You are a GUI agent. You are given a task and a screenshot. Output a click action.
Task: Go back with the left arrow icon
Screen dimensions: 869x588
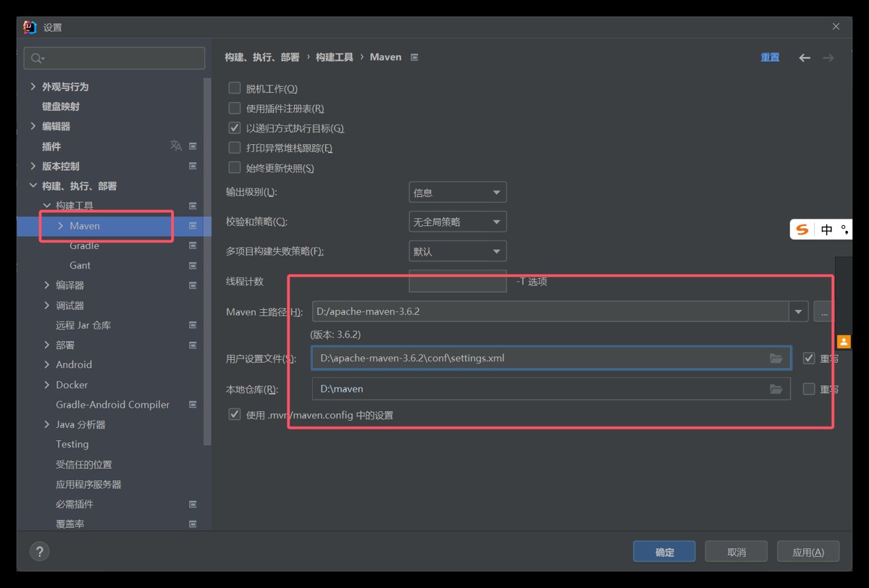tap(805, 57)
